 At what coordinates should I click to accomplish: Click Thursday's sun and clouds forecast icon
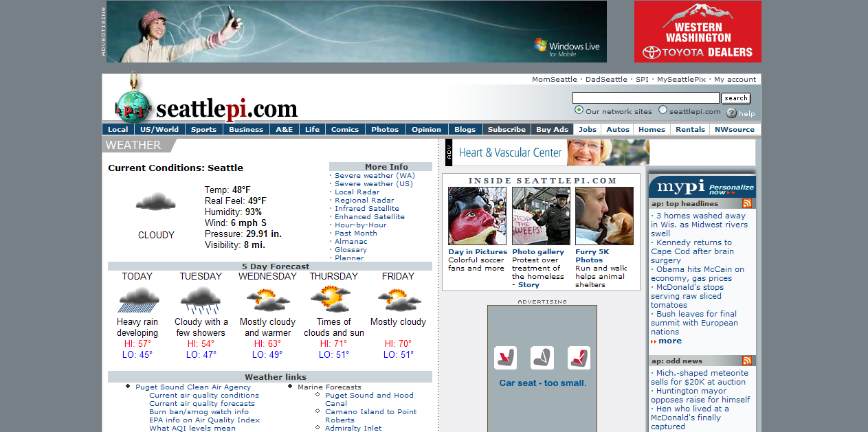coord(330,299)
